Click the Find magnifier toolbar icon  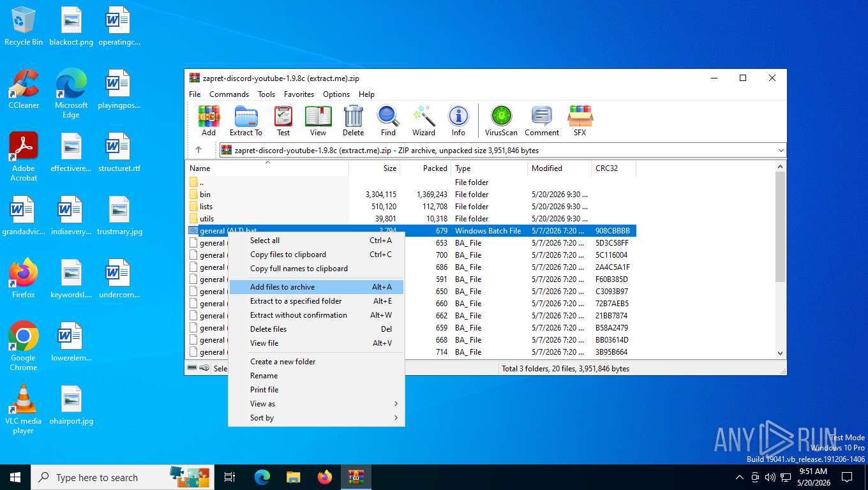click(x=388, y=121)
